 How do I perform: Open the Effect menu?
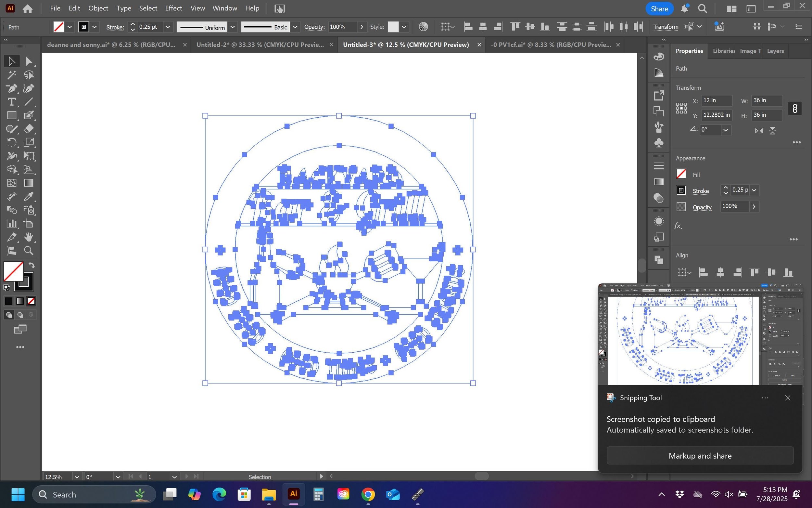point(173,8)
